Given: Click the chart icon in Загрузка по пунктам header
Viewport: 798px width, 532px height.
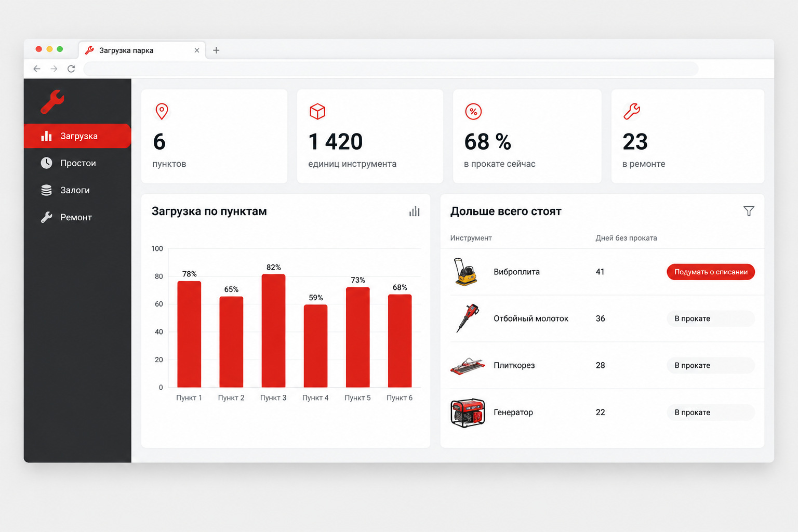Looking at the screenshot, I should (414, 211).
